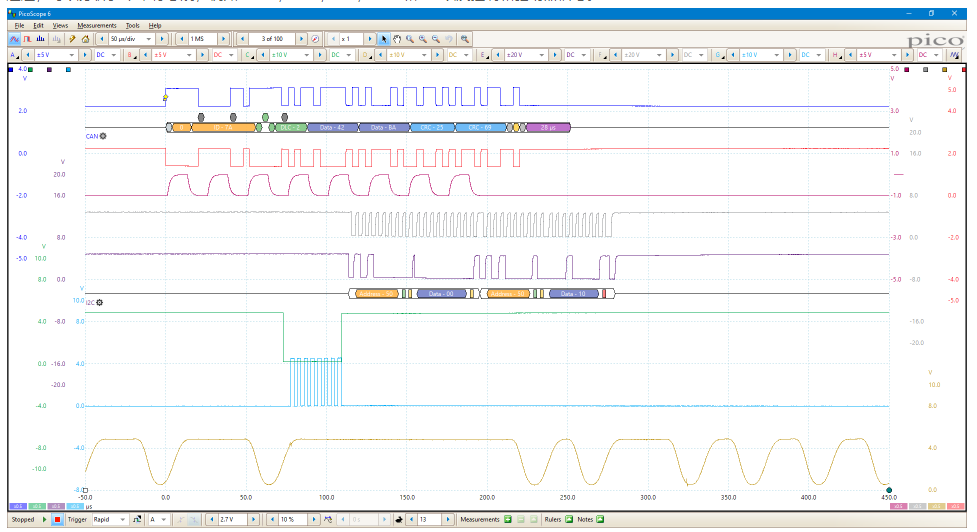Decrease the 1 MS sample count
This screenshot has height=532, width=977.
181,39
